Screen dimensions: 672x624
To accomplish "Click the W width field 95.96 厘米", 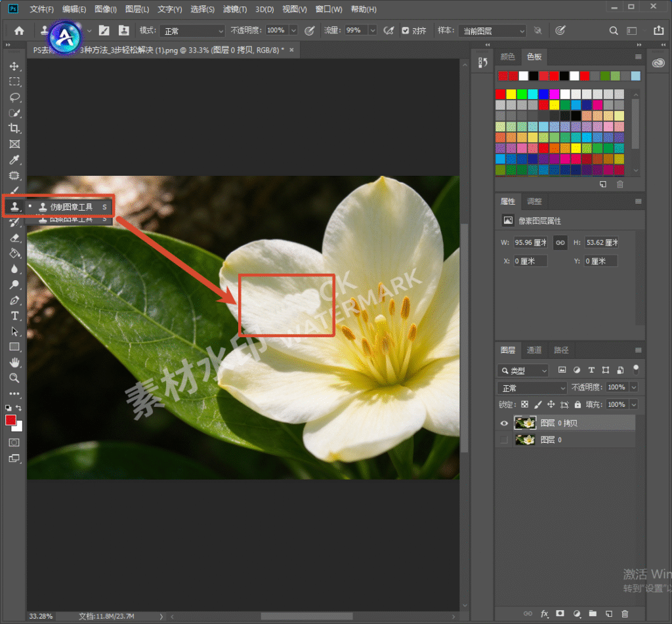I will click(530, 243).
